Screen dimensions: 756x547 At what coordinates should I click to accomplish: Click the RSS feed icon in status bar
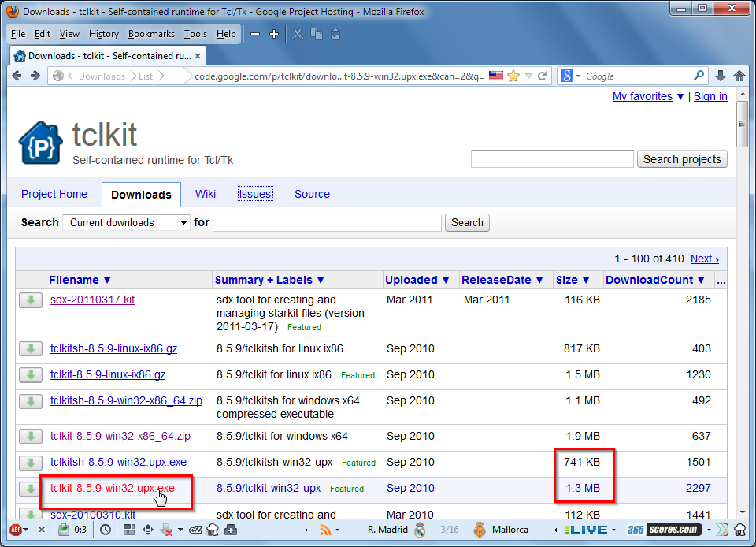coord(325,530)
